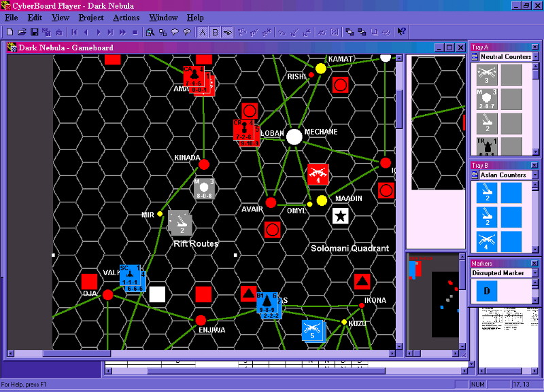Select the white star counter under Maadin
This screenshot has height=392, width=544.
click(x=341, y=215)
